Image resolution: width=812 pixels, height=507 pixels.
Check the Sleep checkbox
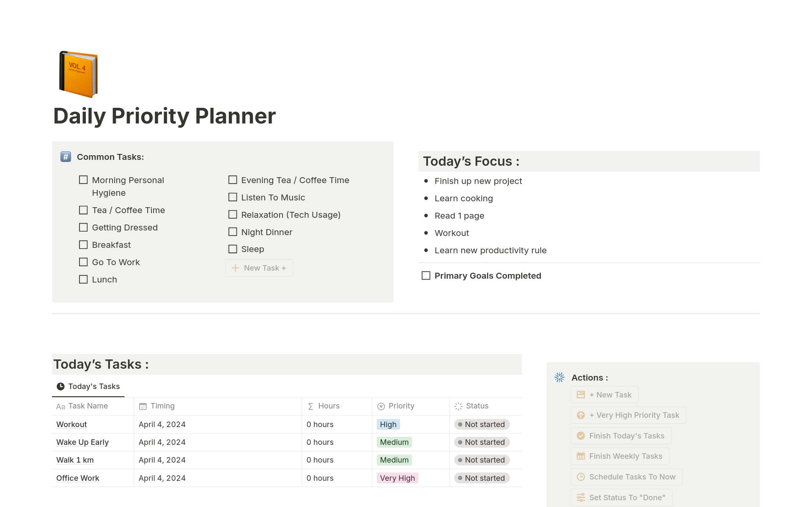(232, 249)
